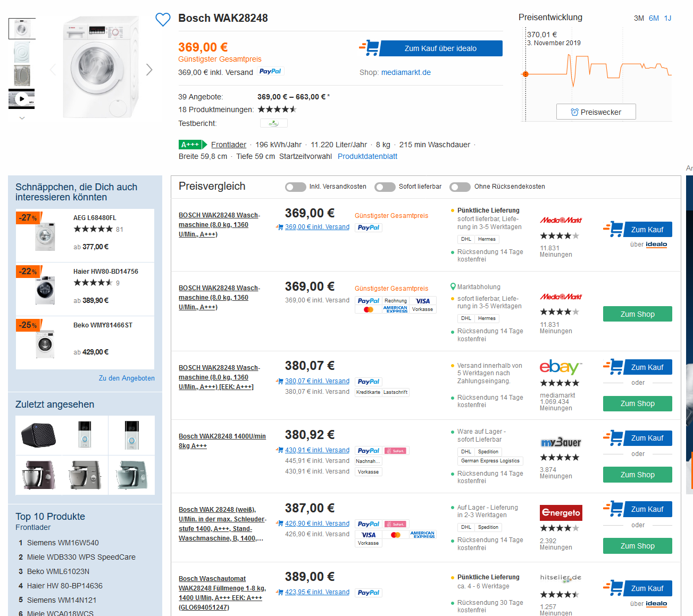Click the Energeto shop logo
693x616 pixels.
coord(561,512)
